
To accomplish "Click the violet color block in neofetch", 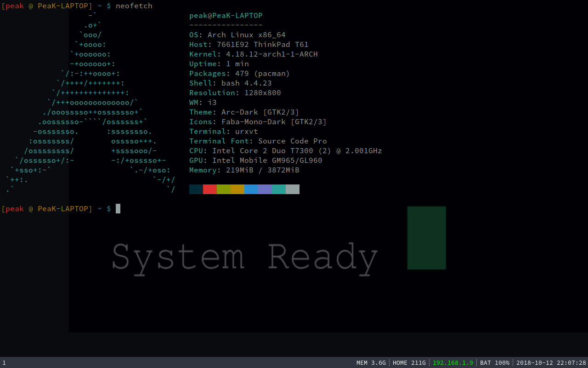I will tap(265, 189).
